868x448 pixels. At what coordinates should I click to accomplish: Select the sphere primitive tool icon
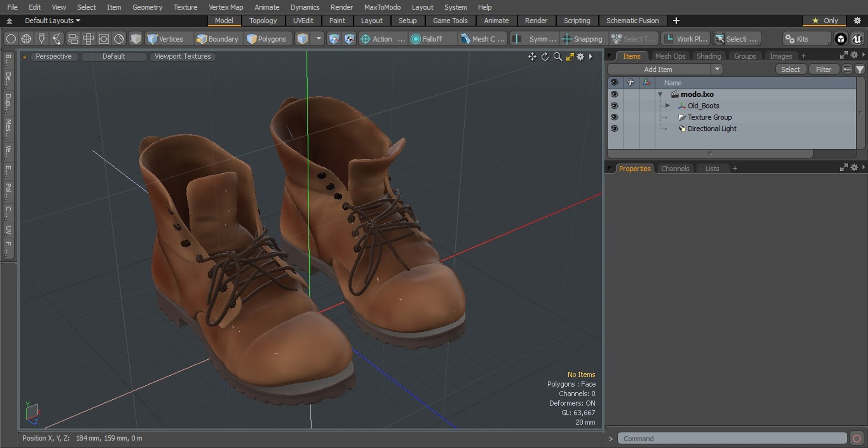pyautogui.click(x=11, y=39)
